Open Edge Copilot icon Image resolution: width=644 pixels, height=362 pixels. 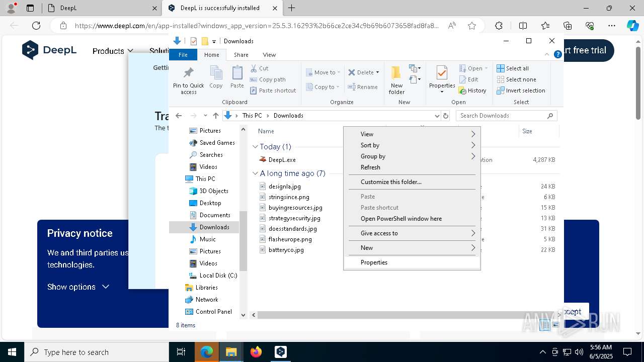(x=632, y=26)
